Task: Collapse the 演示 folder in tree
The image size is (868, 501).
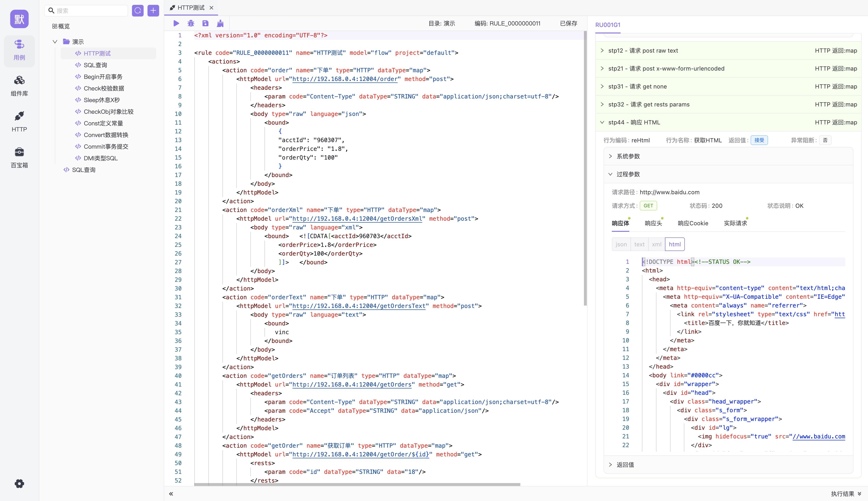Action: (x=55, y=42)
